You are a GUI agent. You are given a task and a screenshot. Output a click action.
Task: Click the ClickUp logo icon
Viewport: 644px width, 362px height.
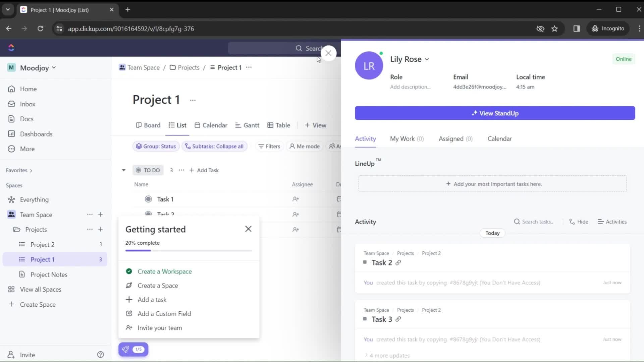[x=11, y=48]
